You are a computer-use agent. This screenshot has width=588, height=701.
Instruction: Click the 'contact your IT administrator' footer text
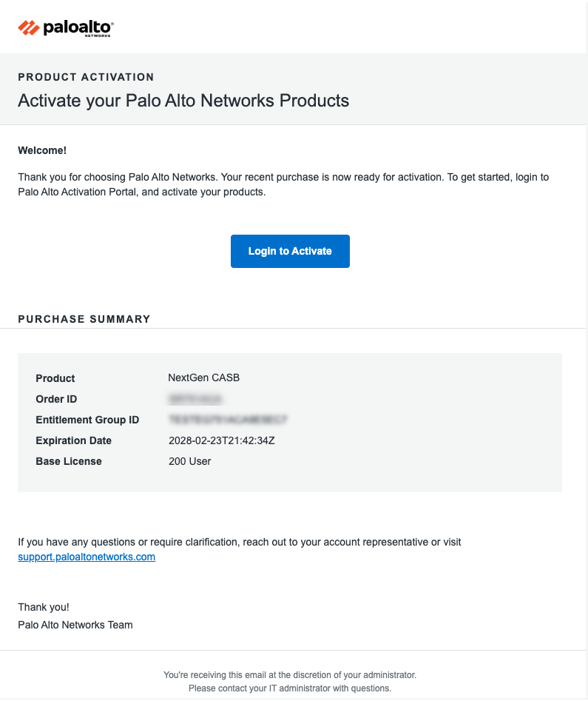click(x=290, y=688)
